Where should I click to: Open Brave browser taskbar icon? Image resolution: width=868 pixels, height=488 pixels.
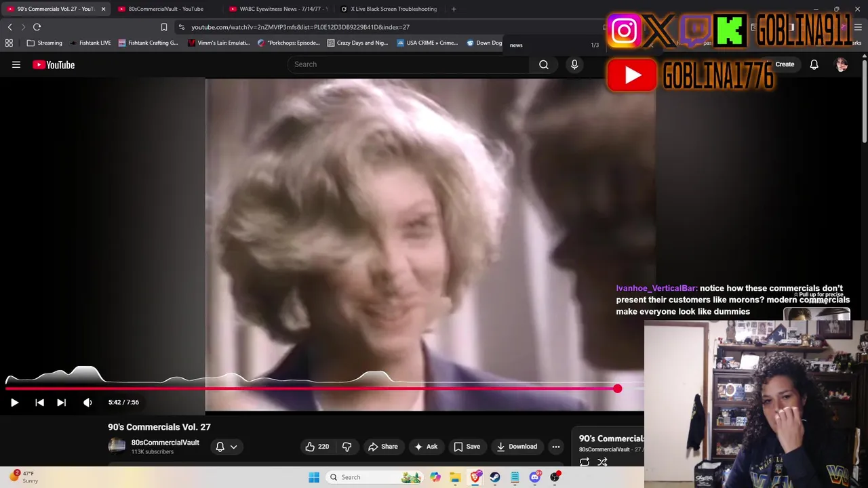tap(475, 477)
